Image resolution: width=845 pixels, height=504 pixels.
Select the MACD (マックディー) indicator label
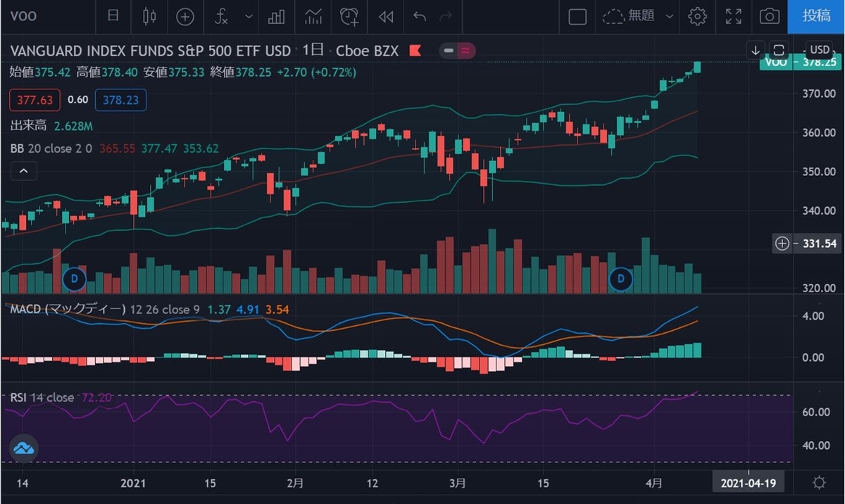[68, 309]
